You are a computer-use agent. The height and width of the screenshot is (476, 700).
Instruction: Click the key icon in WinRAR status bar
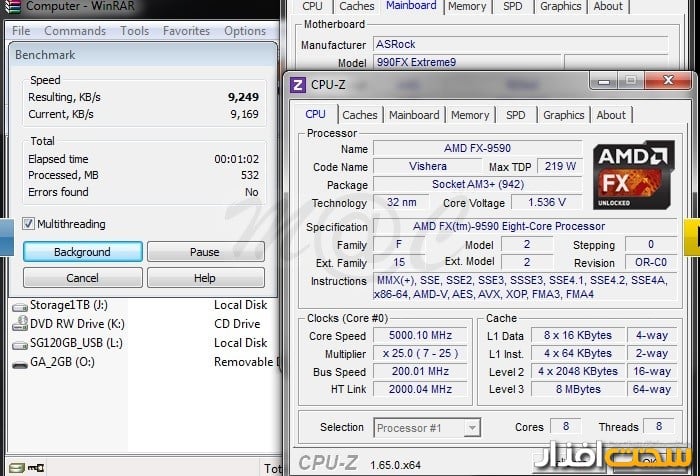(x=36, y=468)
